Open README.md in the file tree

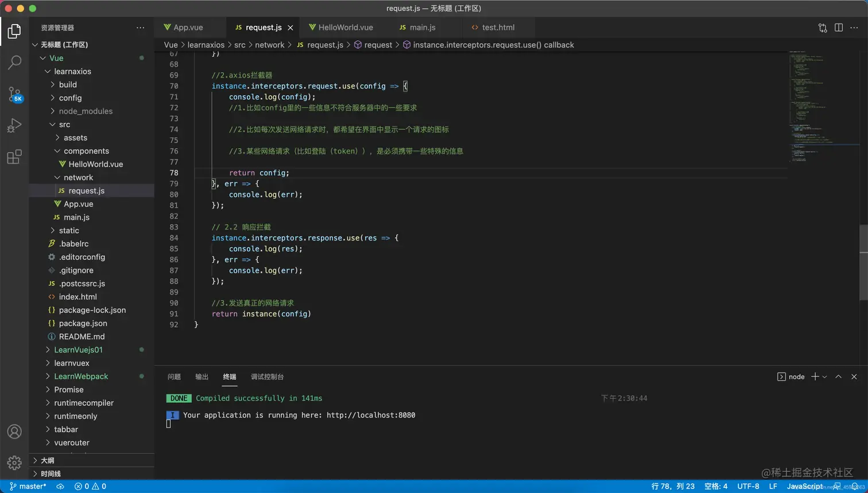[x=92, y=336]
